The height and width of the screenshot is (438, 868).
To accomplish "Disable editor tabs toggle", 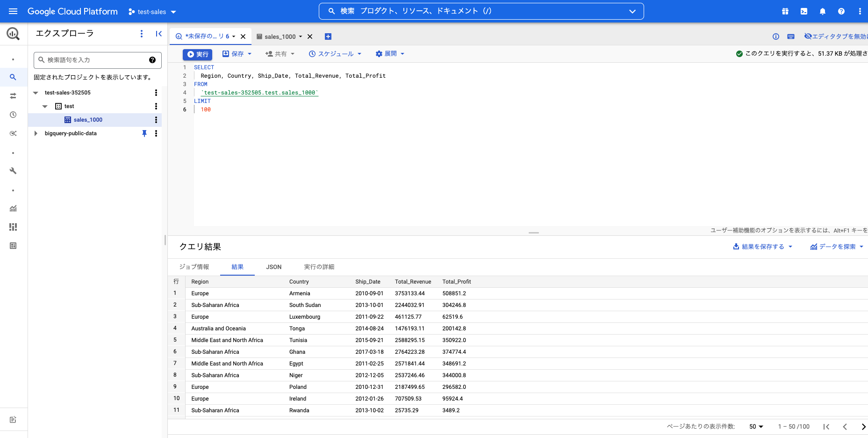I will pyautogui.click(x=836, y=36).
